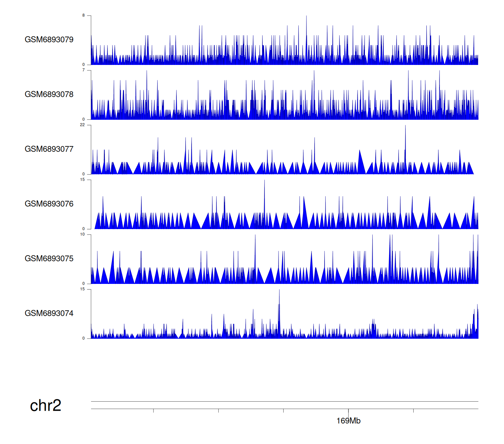Click the 169Mb axis position label
504x444 pixels.
click(x=348, y=421)
